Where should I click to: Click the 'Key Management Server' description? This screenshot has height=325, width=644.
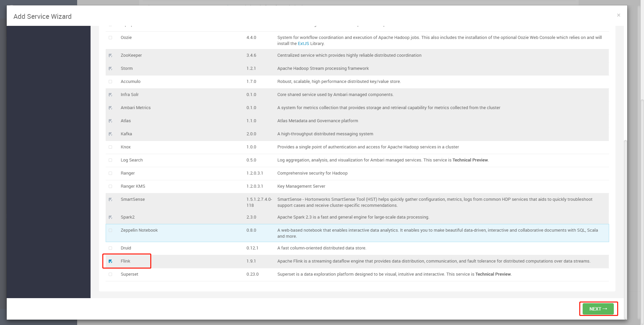coord(301,186)
